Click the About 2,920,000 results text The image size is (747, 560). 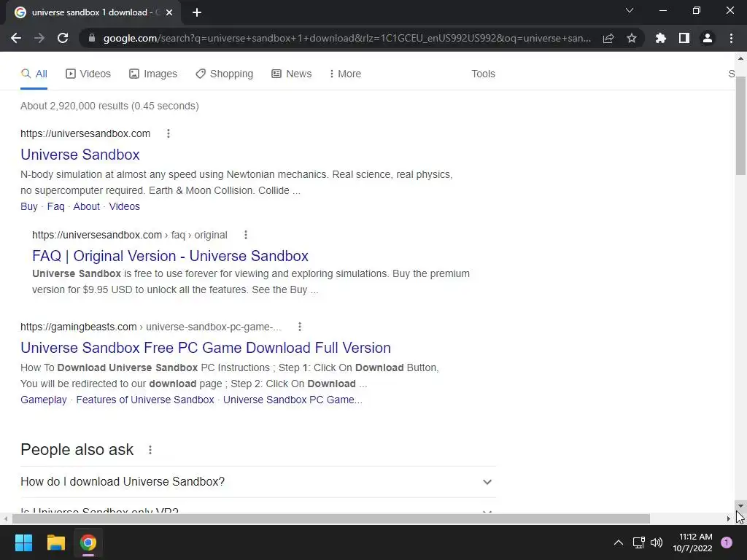109,106
